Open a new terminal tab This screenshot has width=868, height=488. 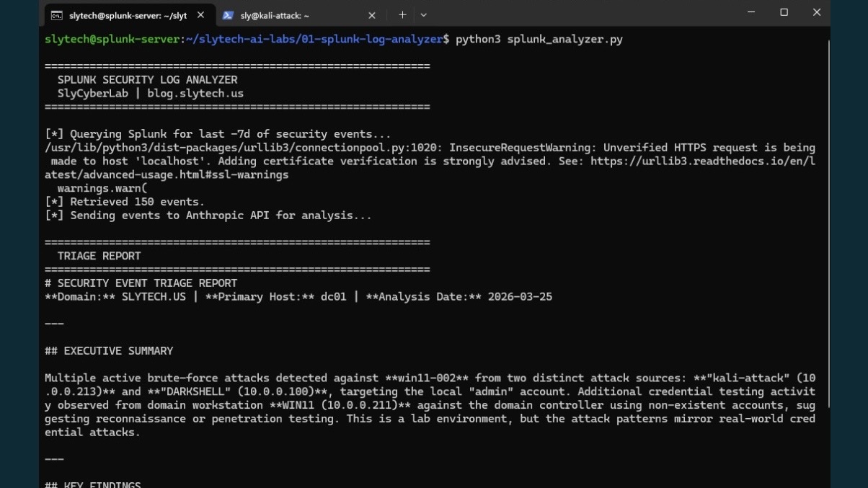click(x=402, y=15)
